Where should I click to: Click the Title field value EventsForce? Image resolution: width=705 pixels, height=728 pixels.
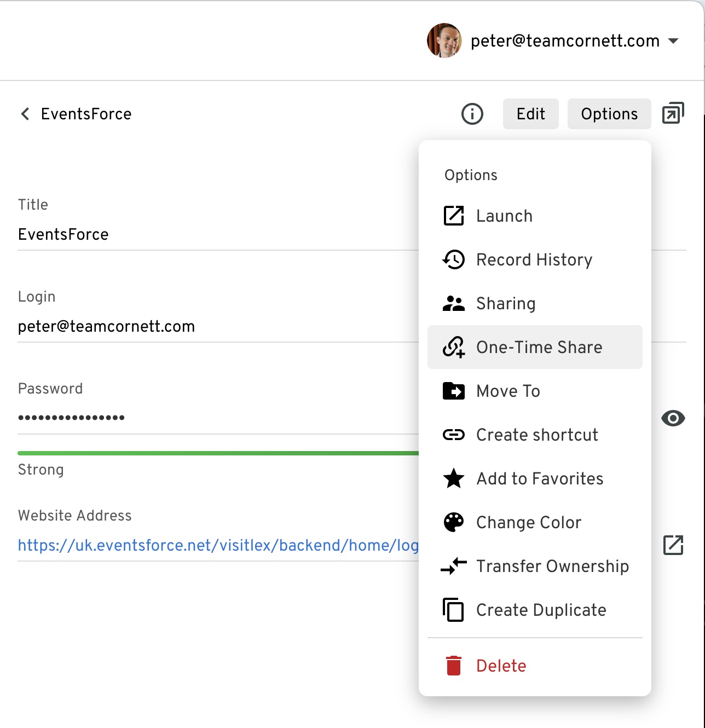63,234
